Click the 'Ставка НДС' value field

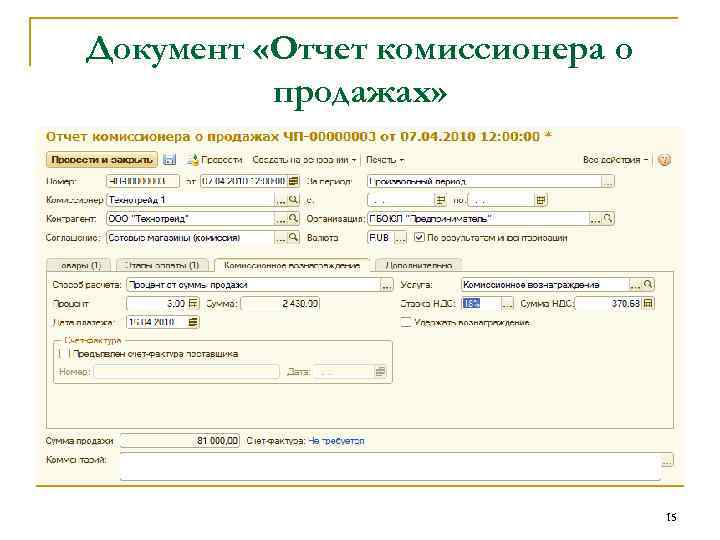[481, 304]
